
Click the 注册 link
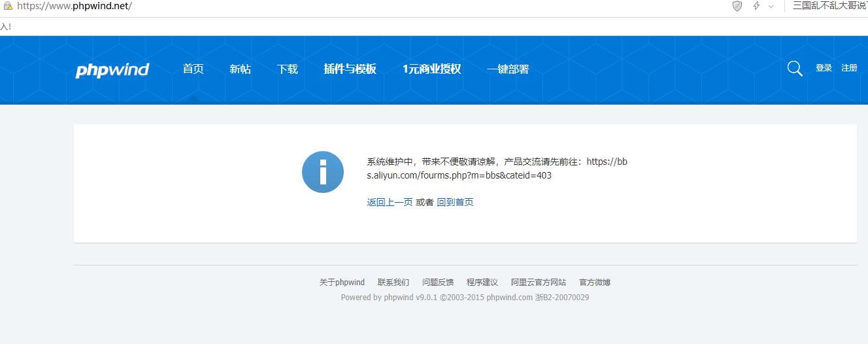point(849,68)
